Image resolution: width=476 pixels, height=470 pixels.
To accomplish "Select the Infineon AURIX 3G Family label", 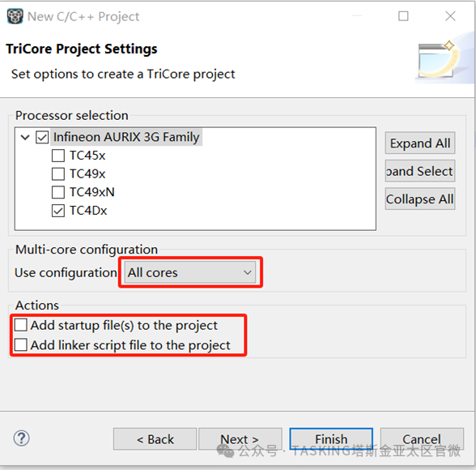I will tap(126, 137).
